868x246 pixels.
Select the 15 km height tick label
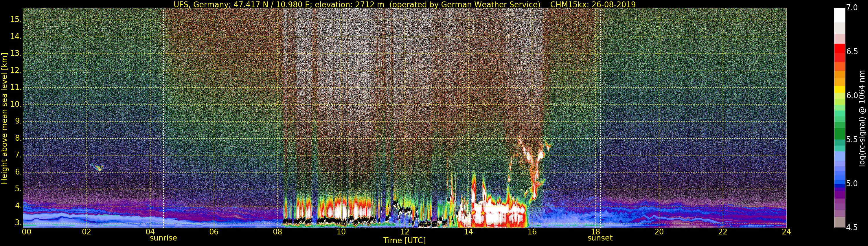pos(16,20)
